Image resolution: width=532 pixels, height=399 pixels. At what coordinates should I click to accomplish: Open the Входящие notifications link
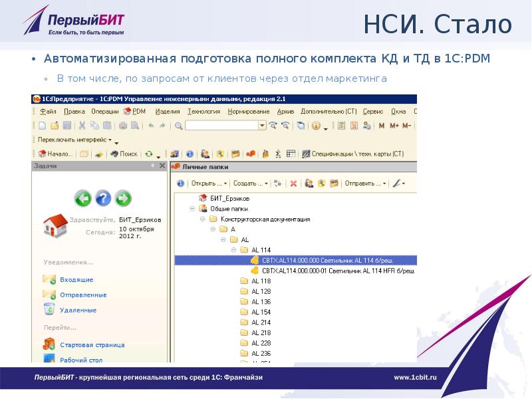pyautogui.click(x=76, y=280)
